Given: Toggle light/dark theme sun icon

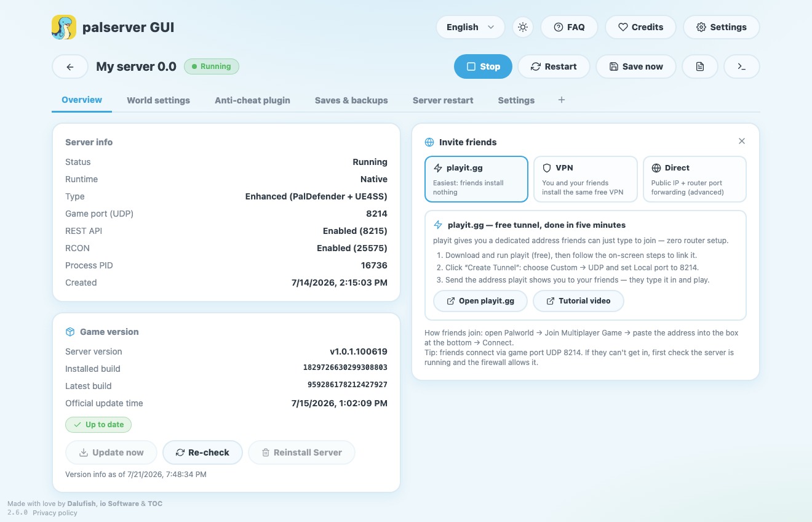Looking at the screenshot, I should [x=523, y=27].
